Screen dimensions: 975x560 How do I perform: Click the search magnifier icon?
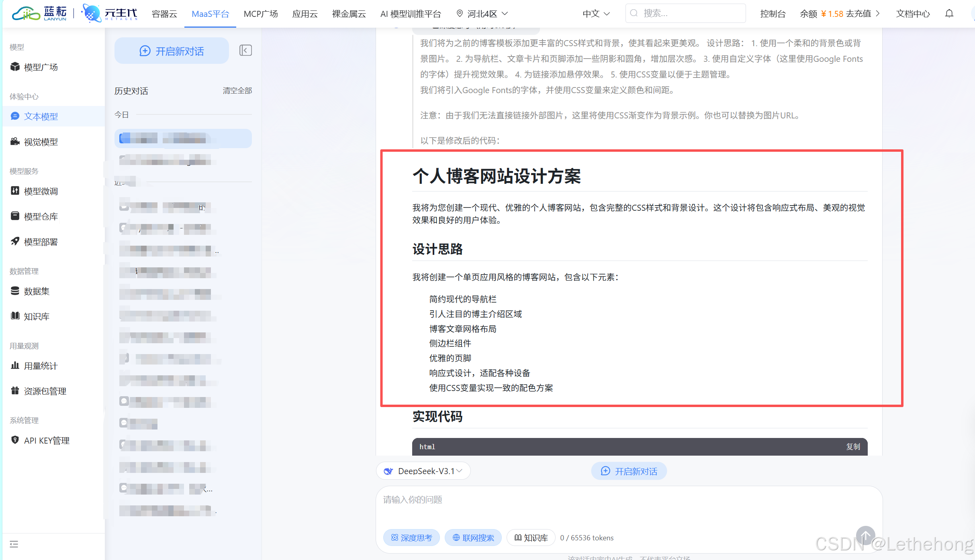tap(634, 13)
